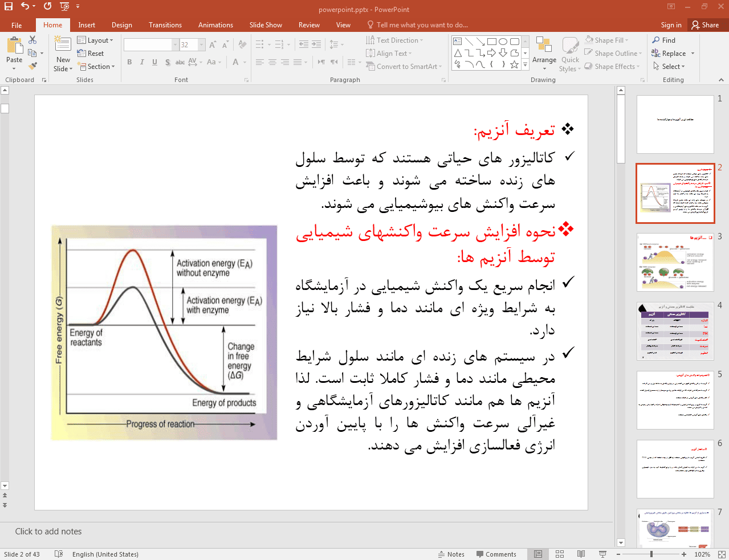
Task: Toggle Normal view button in status bar
Action: pyautogui.click(x=538, y=554)
